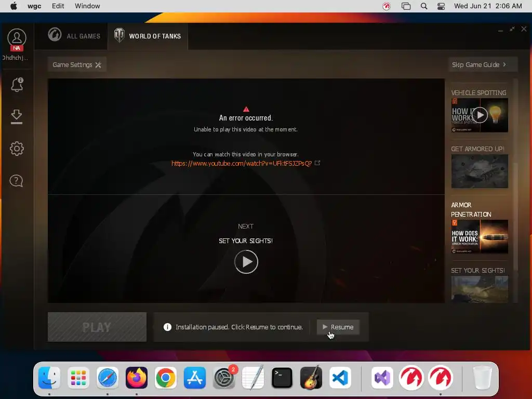Open the downloads icon in sidebar

coord(17,117)
